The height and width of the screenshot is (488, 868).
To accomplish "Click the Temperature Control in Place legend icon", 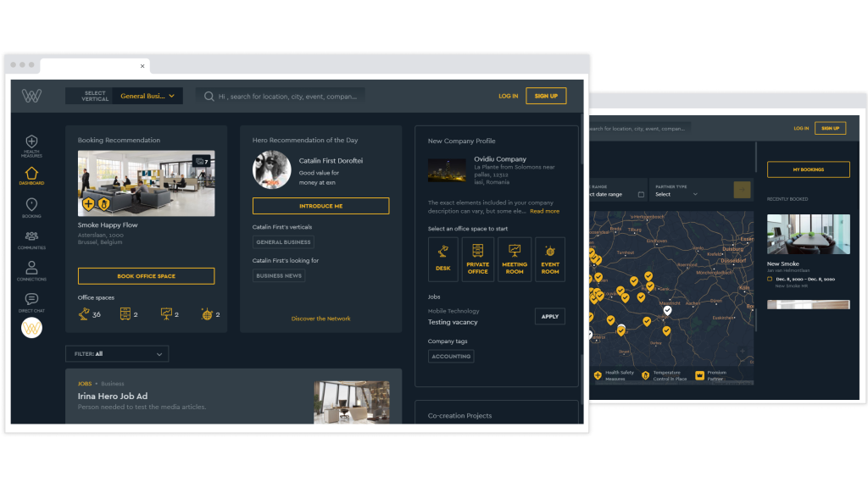I will point(645,375).
